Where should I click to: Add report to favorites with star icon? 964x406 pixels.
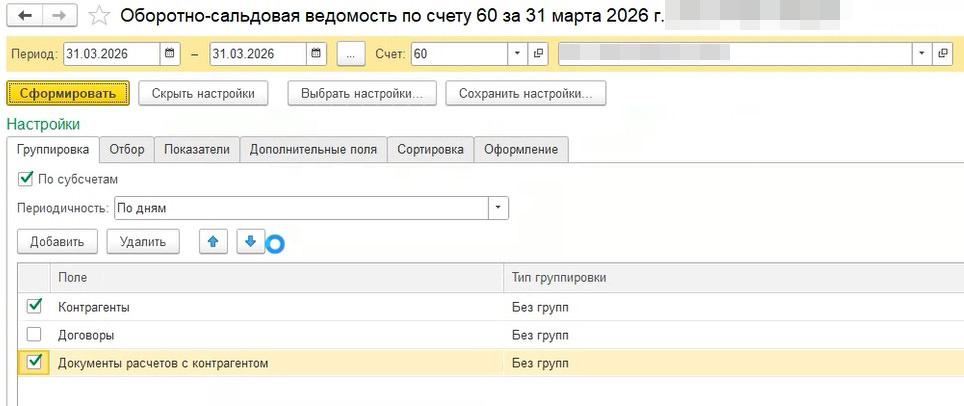tap(98, 15)
